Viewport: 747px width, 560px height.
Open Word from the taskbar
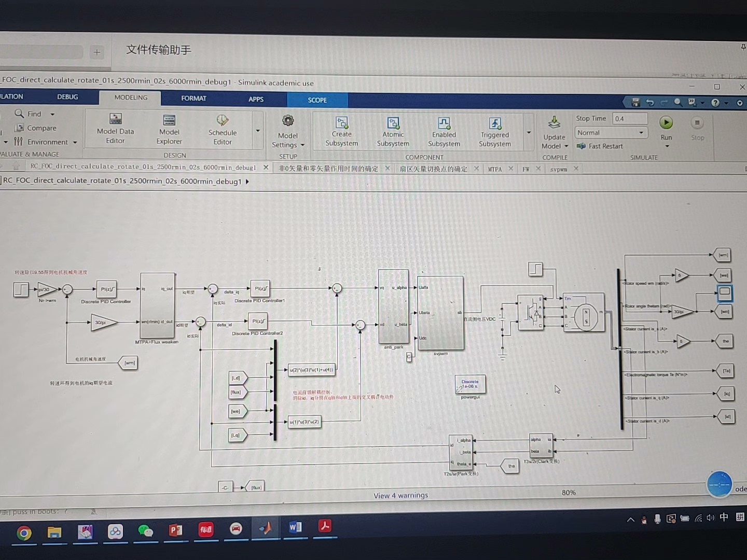(x=295, y=527)
